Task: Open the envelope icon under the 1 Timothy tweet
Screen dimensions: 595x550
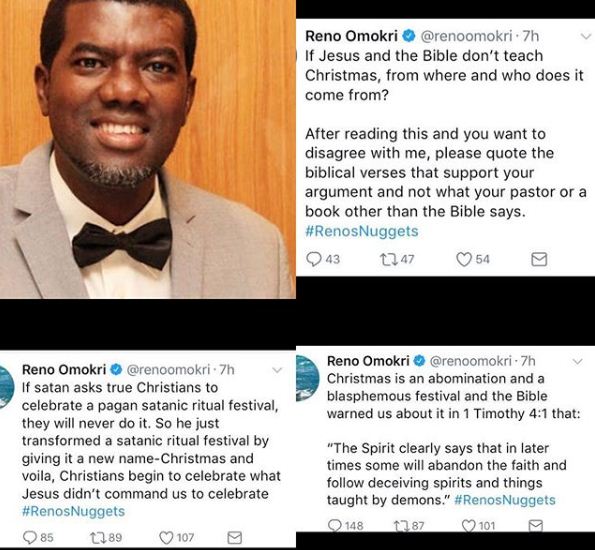Action: coord(536,526)
